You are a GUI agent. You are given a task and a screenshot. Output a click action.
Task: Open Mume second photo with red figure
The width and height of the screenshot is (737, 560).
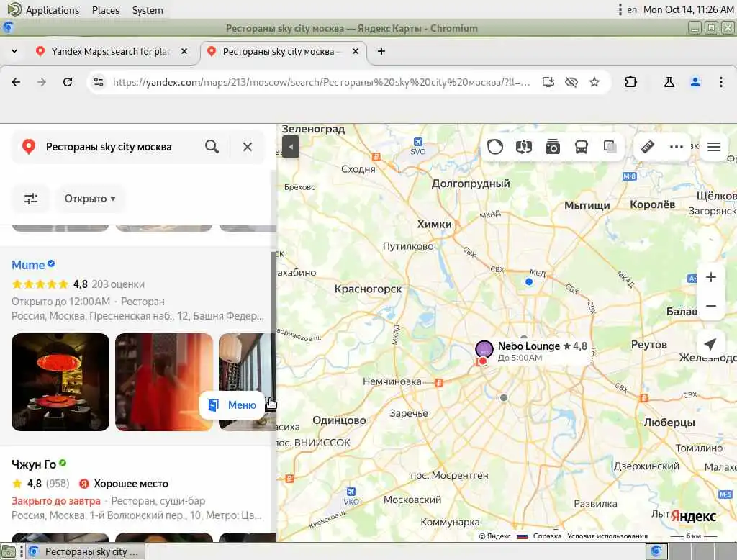tap(163, 381)
